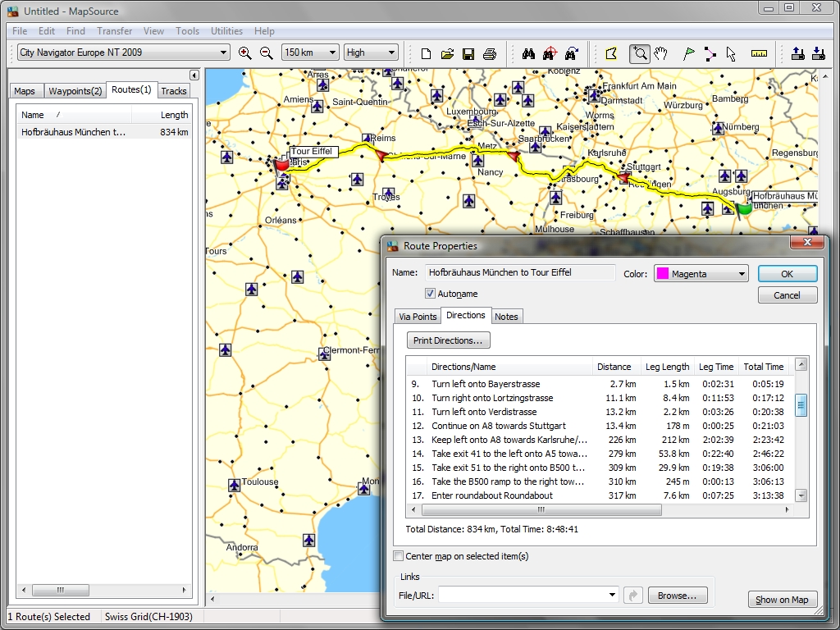The height and width of the screenshot is (630, 840).
Task: Click the Zoom Out magnifier icon
Action: click(267, 52)
